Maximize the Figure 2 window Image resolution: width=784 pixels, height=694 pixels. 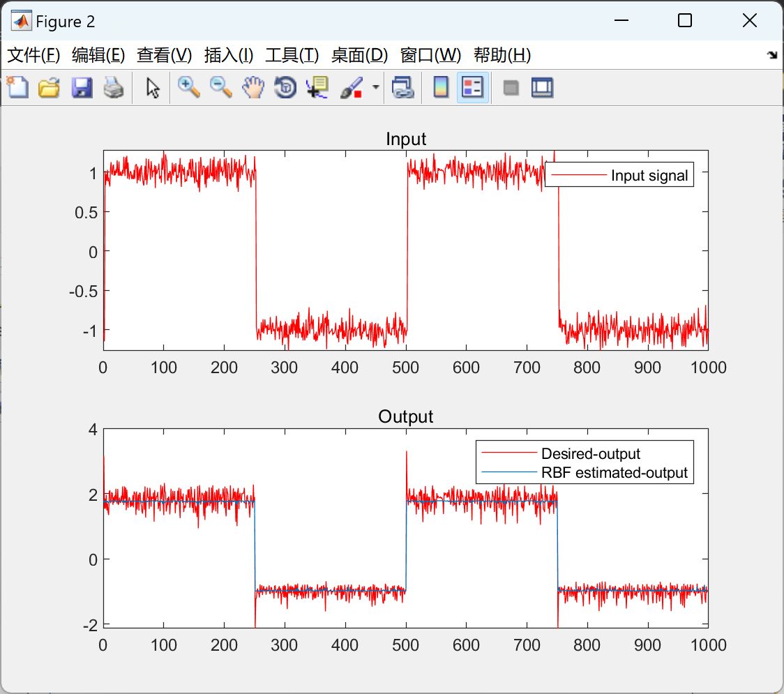(684, 20)
